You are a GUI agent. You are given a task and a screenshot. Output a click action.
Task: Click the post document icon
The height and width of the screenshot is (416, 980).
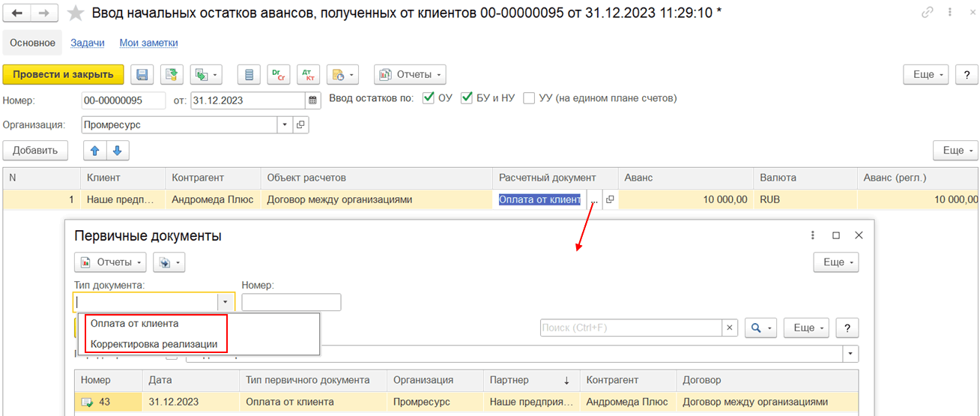[x=172, y=74]
